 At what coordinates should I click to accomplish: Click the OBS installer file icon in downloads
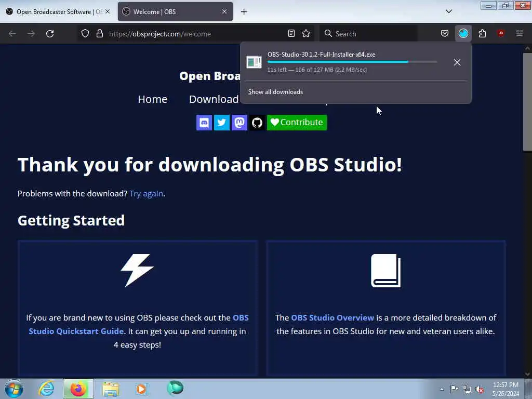254,62
